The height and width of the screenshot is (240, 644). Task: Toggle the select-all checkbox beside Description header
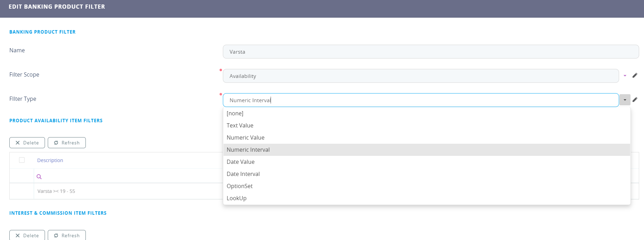click(x=22, y=160)
